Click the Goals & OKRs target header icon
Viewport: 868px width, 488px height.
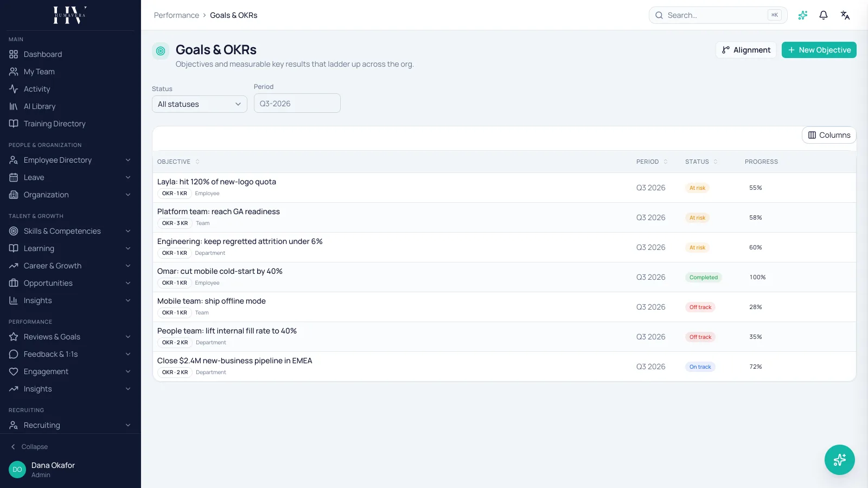[161, 51]
